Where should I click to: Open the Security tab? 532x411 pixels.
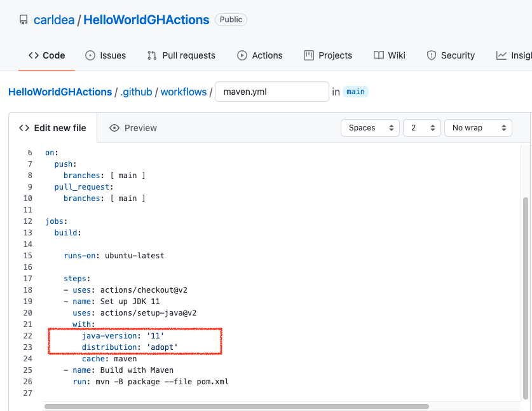pos(451,55)
